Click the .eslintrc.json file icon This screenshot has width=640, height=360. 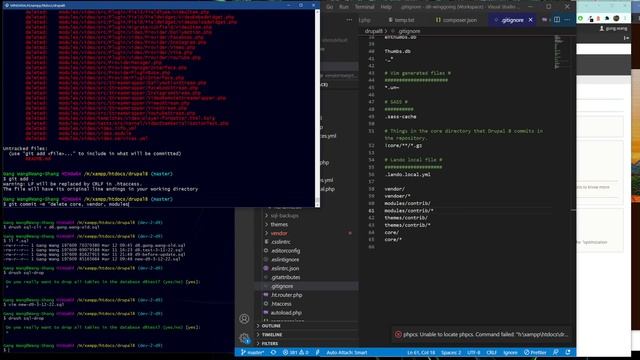point(266,268)
